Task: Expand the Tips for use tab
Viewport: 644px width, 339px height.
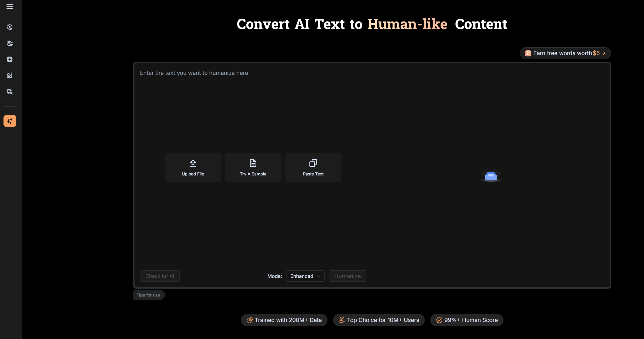Action: 148,295
